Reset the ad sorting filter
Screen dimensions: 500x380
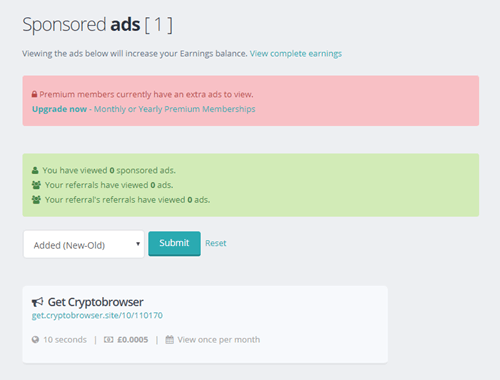216,243
